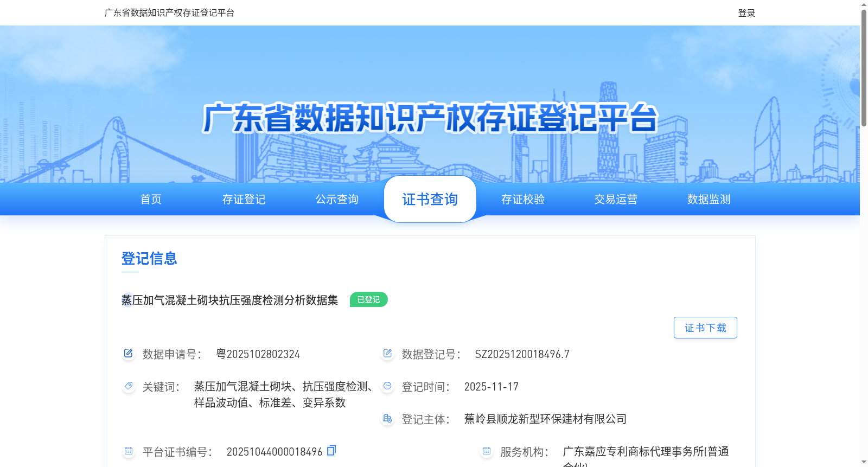The width and height of the screenshot is (868, 467).
Task: Click the scrollbar up arrow
Action: pos(864,4)
